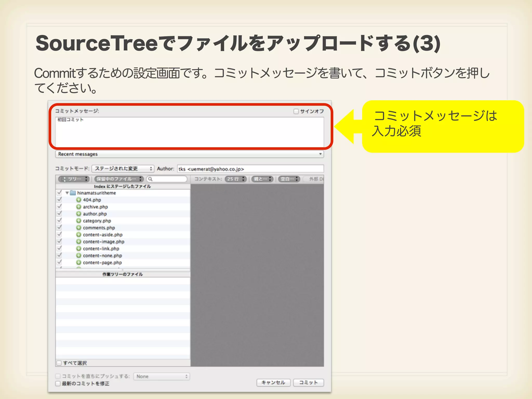Screen dimensions: 532x399
Task: Open the コミットモード dropdown
Action: pos(123,169)
